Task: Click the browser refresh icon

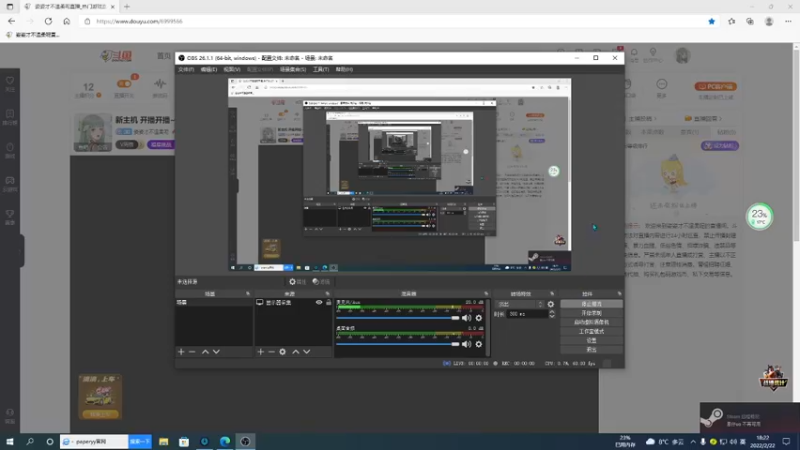Action: pos(48,21)
